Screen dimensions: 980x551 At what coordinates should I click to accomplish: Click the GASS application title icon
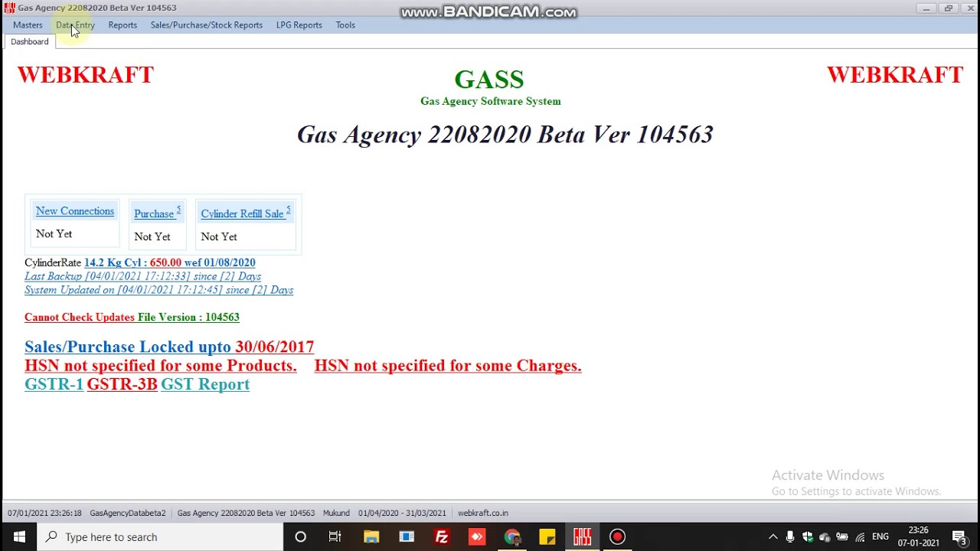(9, 8)
